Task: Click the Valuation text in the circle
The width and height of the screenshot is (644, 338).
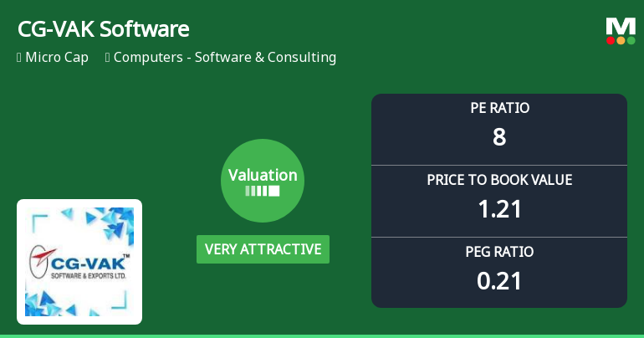Action: [263, 175]
